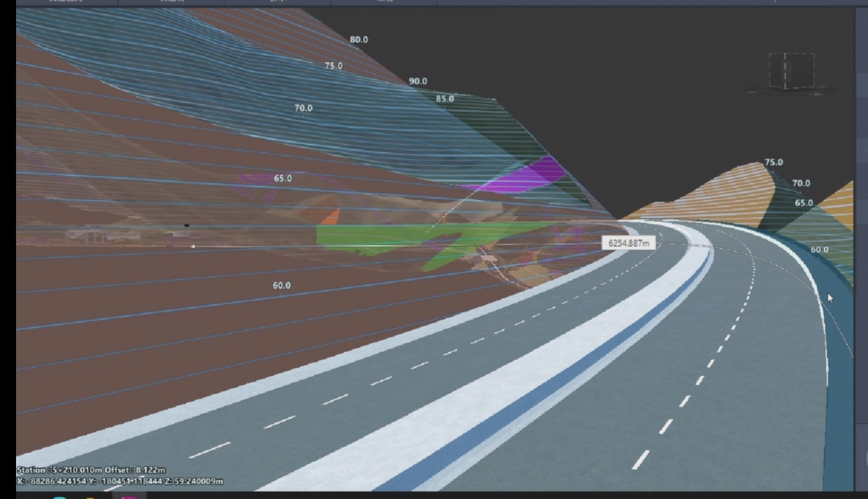
Task: Click the Station and Offset readout text
Action: (91, 470)
